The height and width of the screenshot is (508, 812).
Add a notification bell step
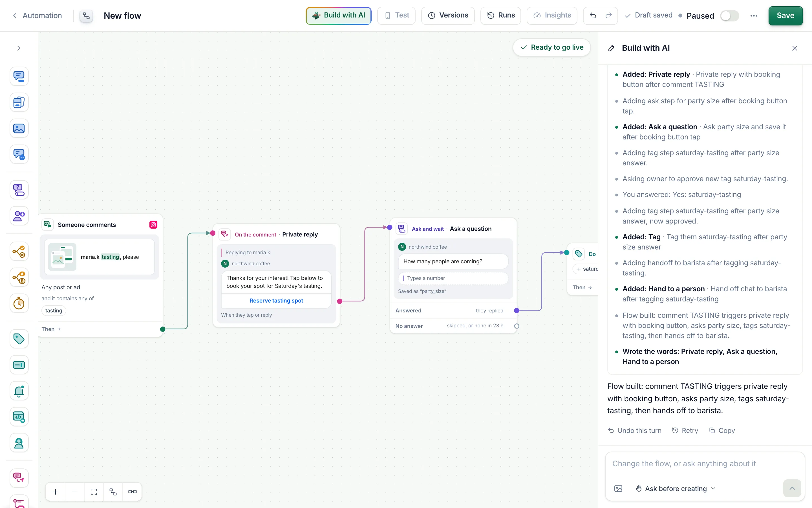[19, 391]
